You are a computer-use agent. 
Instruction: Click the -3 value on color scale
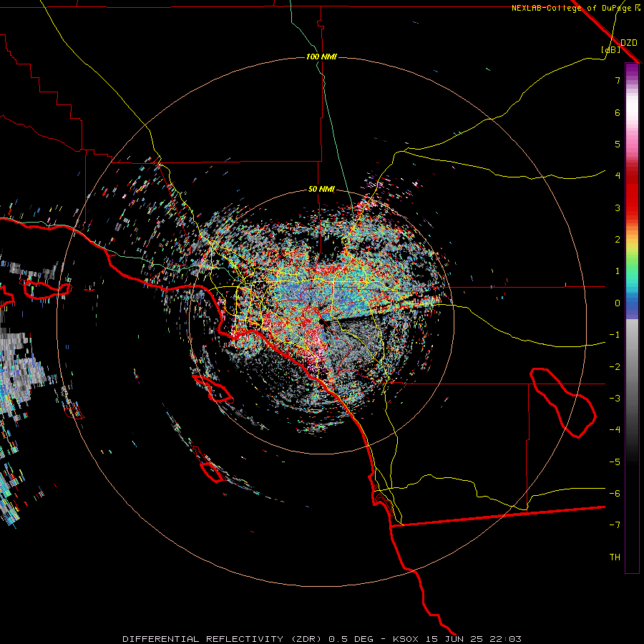pyautogui.click(x=615, y=399)
